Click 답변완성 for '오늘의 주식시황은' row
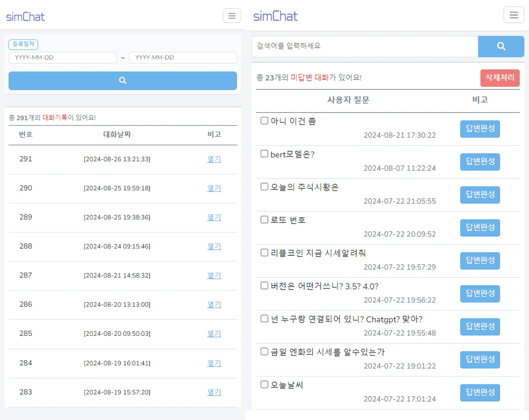 tap(480, 195)
